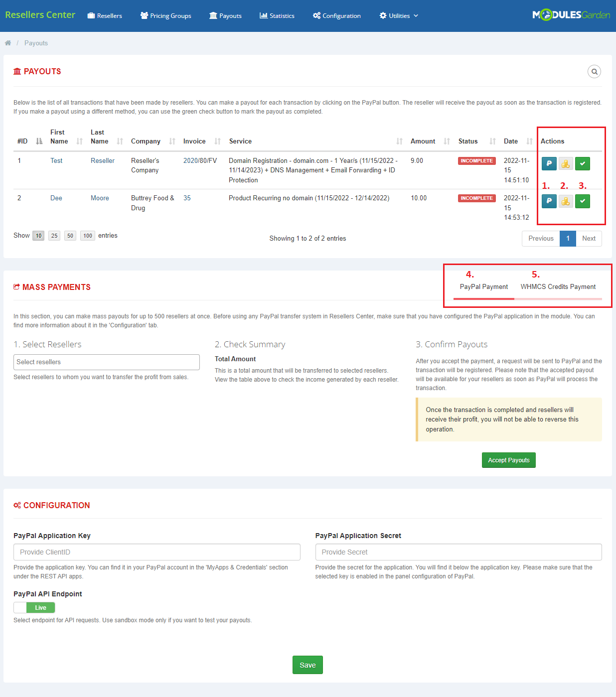Switch to the PayPal Payment tab
The width and height of the screenshot is (616, 697).
(x=484, y=287)
